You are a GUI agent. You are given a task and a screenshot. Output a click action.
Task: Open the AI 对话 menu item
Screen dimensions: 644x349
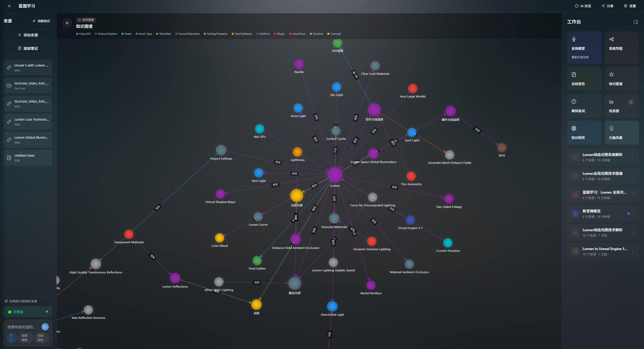[x=583, y=6]
